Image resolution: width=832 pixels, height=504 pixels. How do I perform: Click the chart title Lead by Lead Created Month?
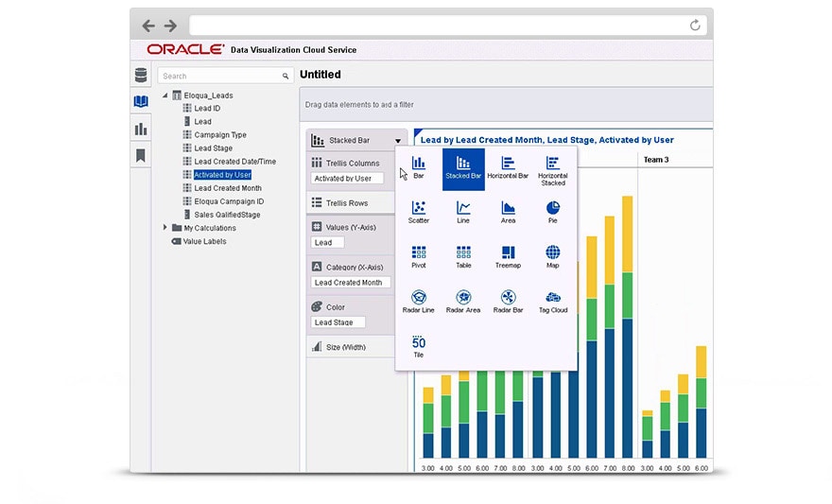pos(547,140)
